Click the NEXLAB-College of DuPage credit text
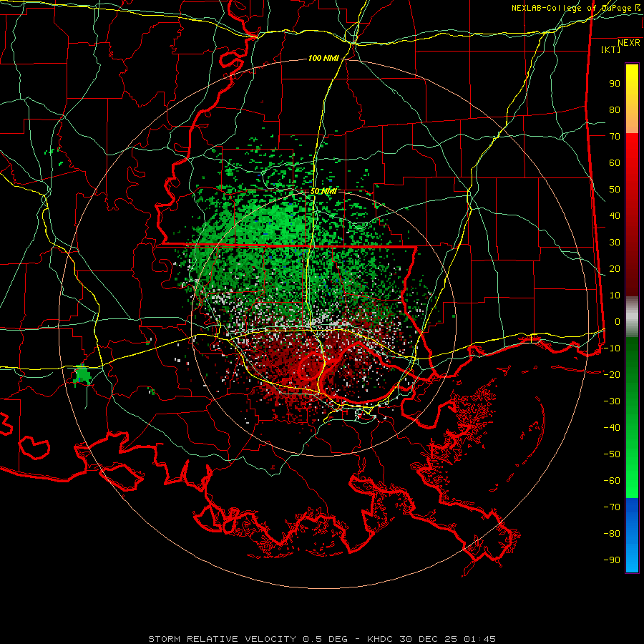 575,8
